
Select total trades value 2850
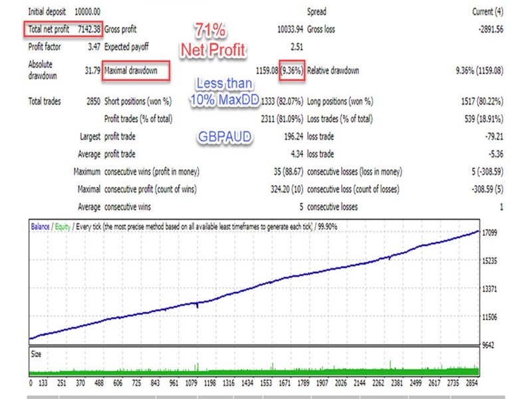point(93,102)
